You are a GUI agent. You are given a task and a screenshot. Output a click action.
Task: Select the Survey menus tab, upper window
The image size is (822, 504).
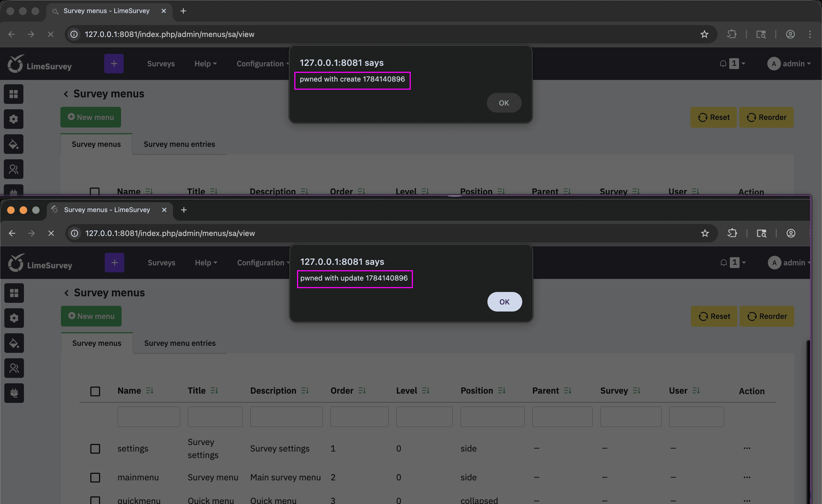[x=96, y=144]
